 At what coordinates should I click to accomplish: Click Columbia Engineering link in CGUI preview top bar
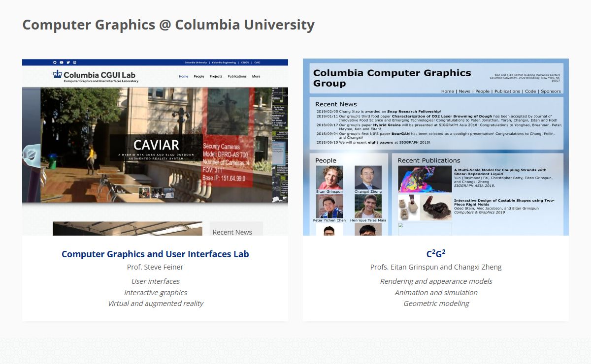coord(224,62)
